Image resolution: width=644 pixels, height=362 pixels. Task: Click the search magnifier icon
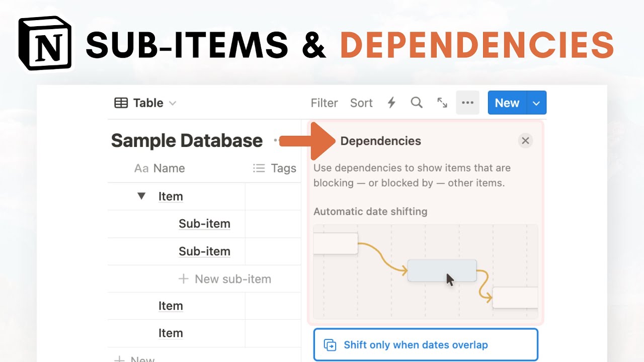[x=417, y=103]
